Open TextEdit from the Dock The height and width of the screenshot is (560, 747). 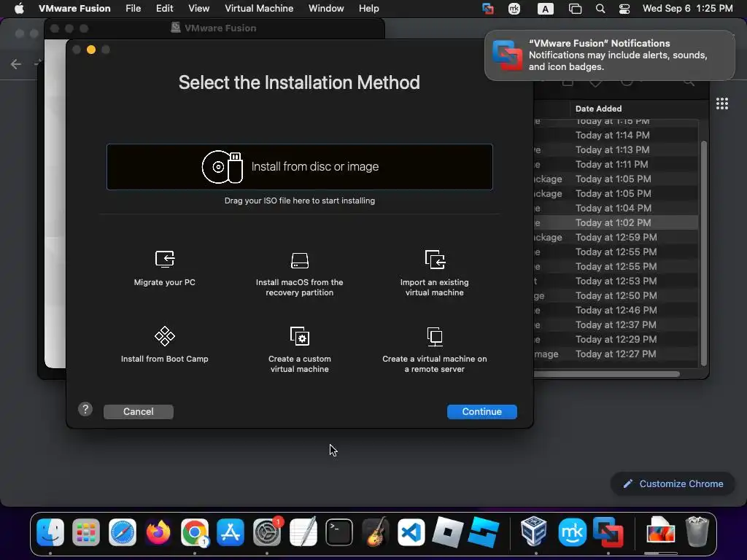(x=303, y=532)
